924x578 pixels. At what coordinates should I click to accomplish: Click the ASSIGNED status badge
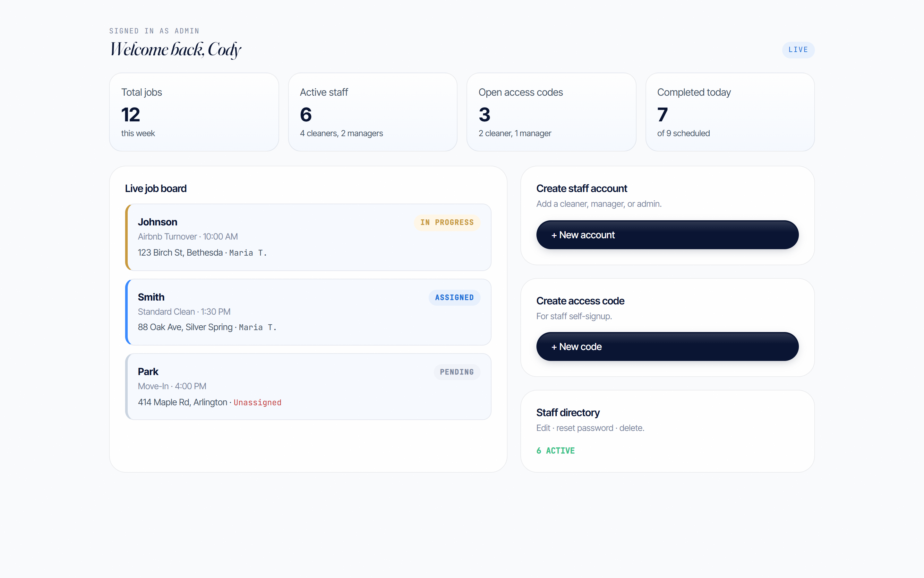[x=454, y=297]
